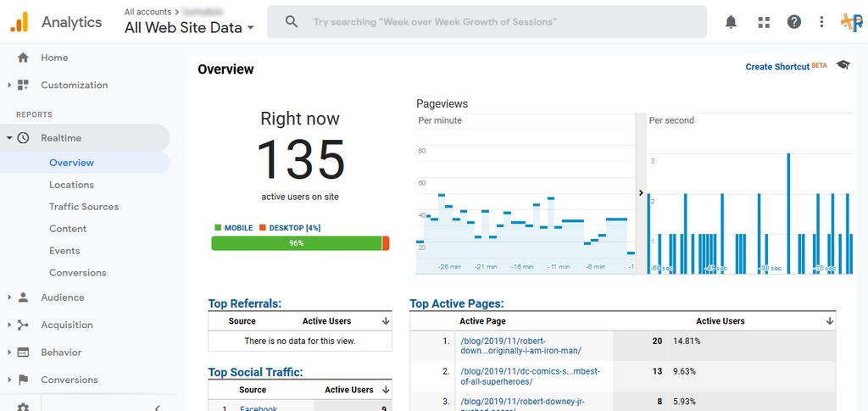Open the help question mark icon
868x411 pixels.
tap(793, 22)
